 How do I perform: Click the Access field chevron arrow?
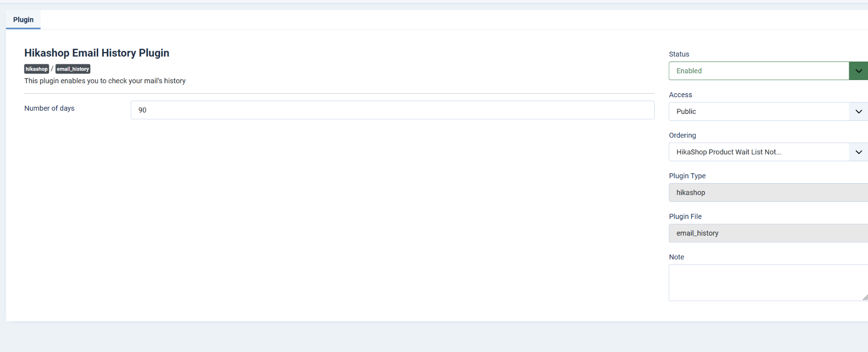point(859,111)
